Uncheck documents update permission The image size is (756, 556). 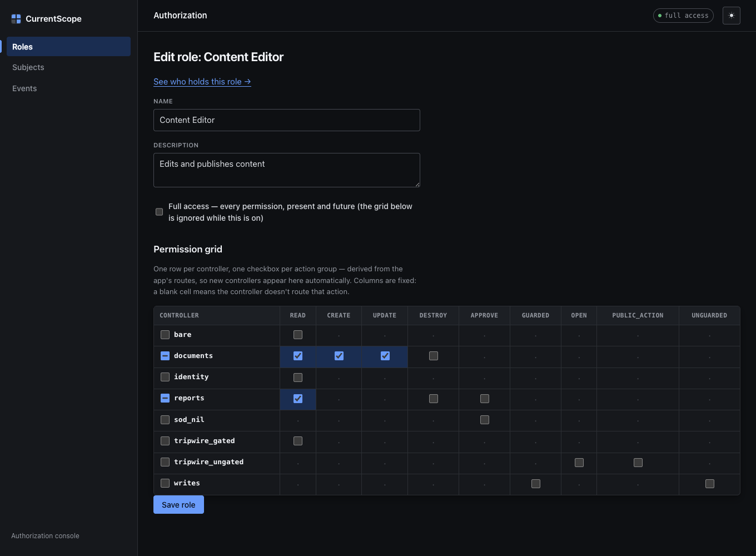[x=385, y=356]
